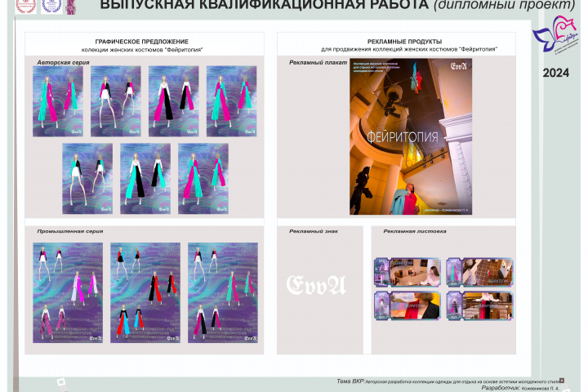
Task: Click the 'Рекламный знак' label
Action: click(x=314, y=231)
